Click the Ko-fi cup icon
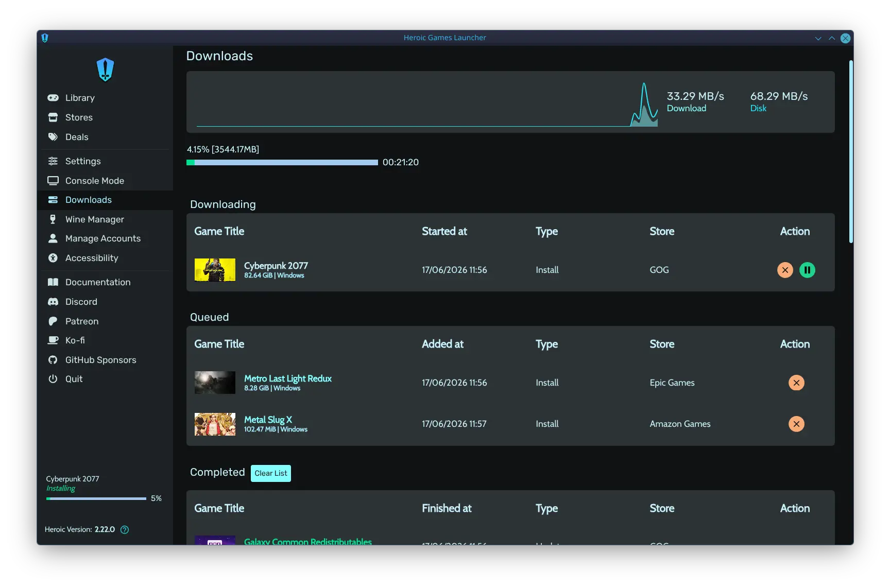 tap(53, 340)
